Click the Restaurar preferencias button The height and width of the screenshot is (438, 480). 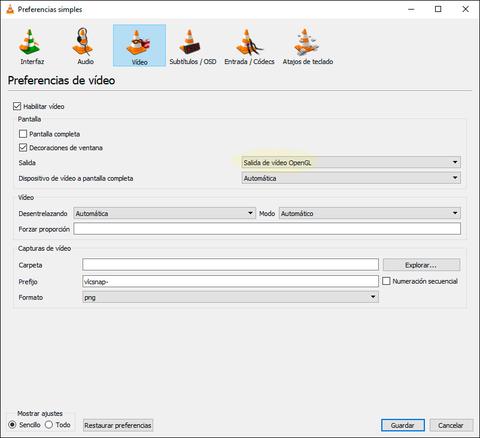click(x=118, y=425)
